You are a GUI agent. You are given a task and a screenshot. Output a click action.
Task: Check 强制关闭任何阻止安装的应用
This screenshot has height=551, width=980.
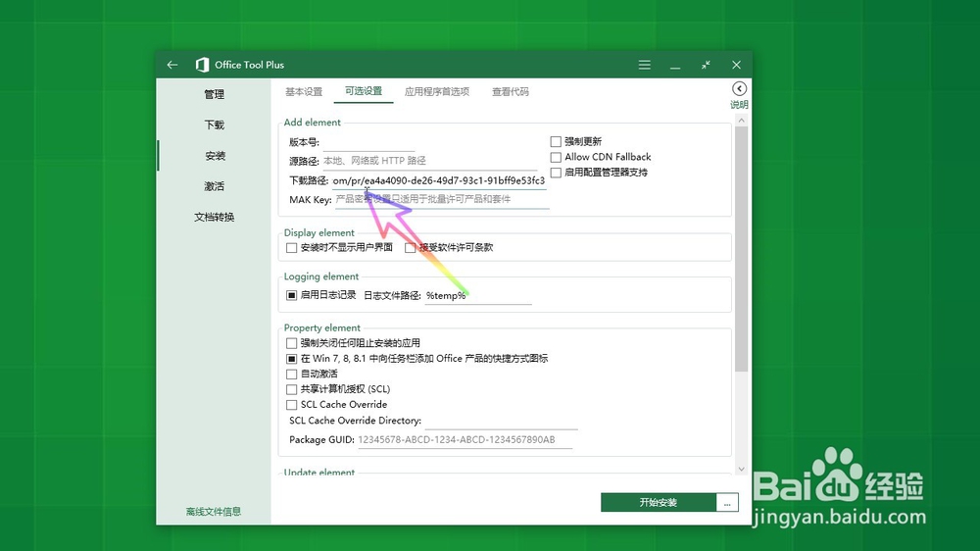[291, 343]
